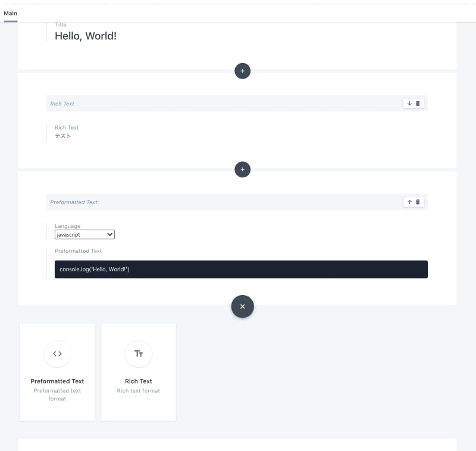Screen dimensions: 476x451
Task: Click the plus button above Preformatted Text block
Action: point(242,170)
